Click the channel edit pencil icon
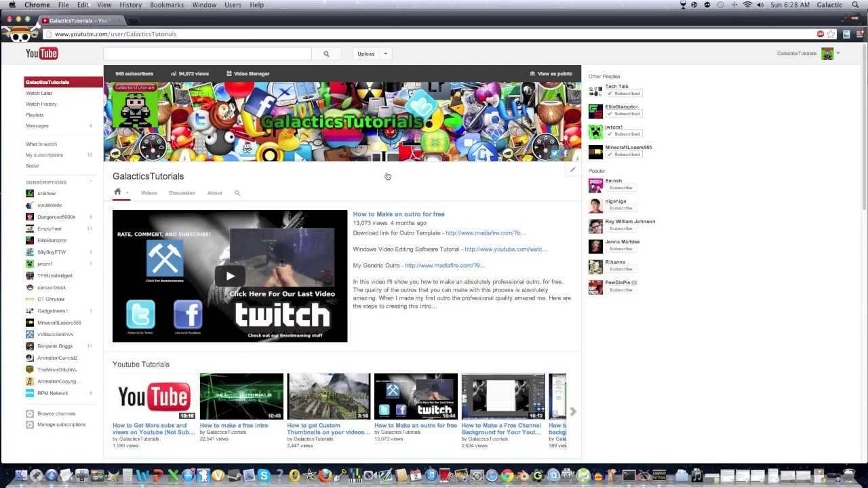 573,169
